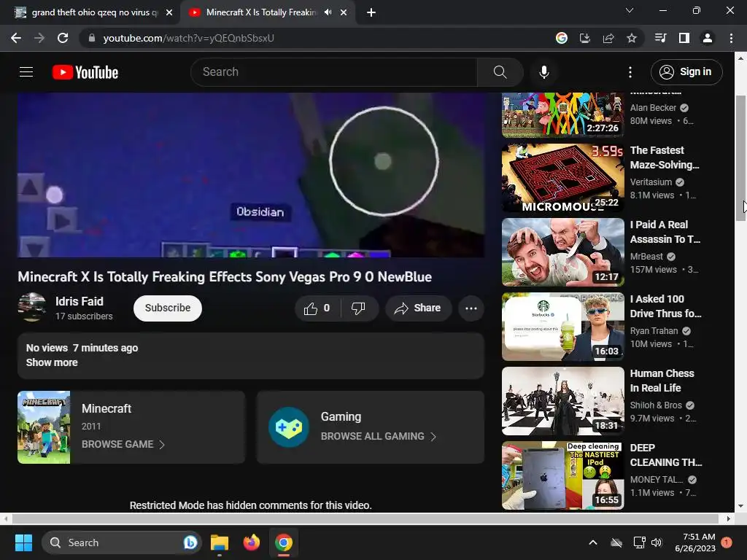
Task: Open Chrome's three-dot menu
Action: [731, 38]
